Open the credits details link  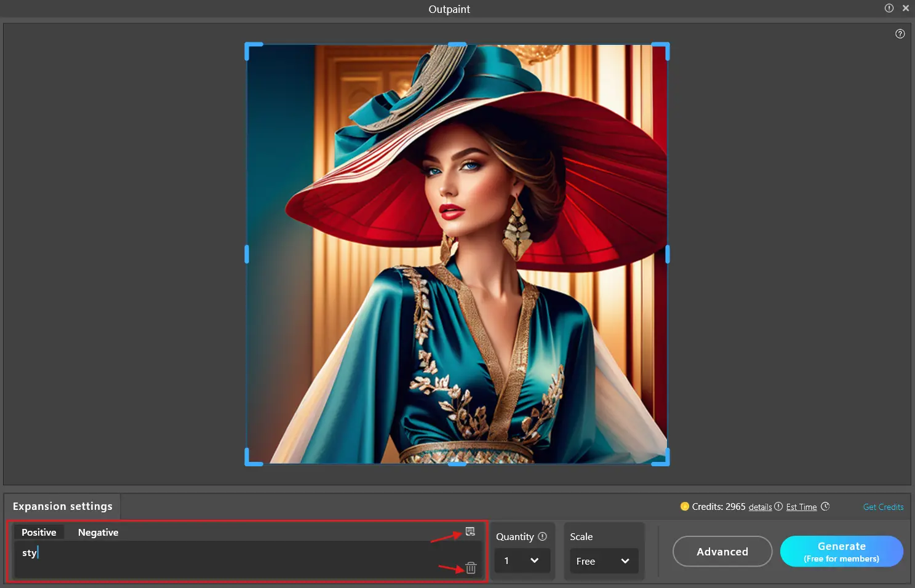pos(760,507)
